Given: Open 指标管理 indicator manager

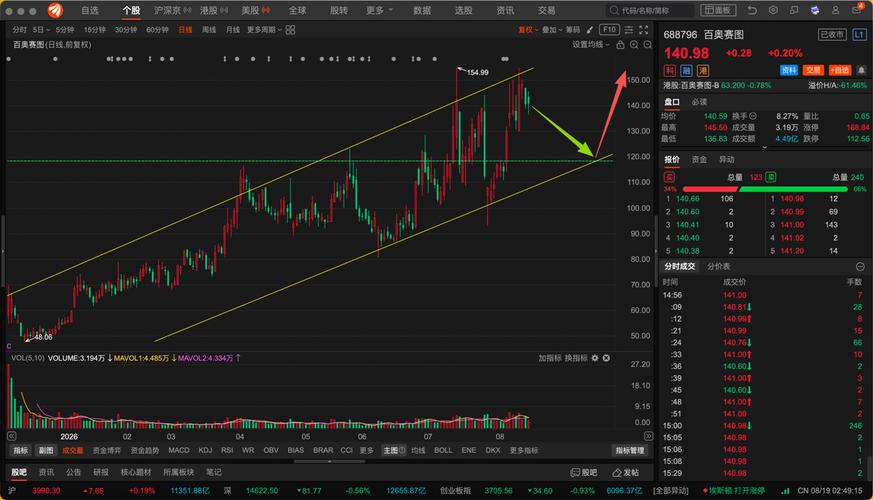Looking at the screenshot, I should click(630, 450).
